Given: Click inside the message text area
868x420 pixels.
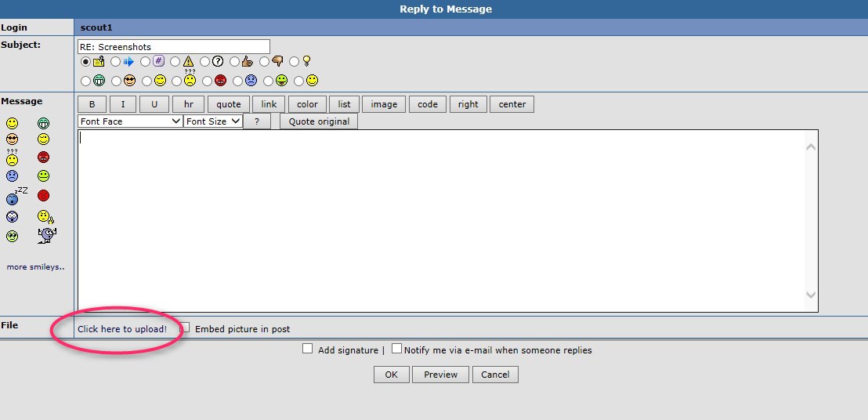Looking at the screenshot, I should [x=448, y=221].
